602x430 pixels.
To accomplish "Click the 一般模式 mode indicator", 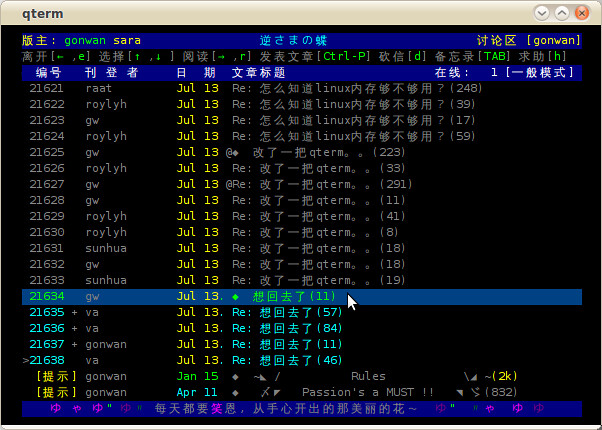I will 539,73.
